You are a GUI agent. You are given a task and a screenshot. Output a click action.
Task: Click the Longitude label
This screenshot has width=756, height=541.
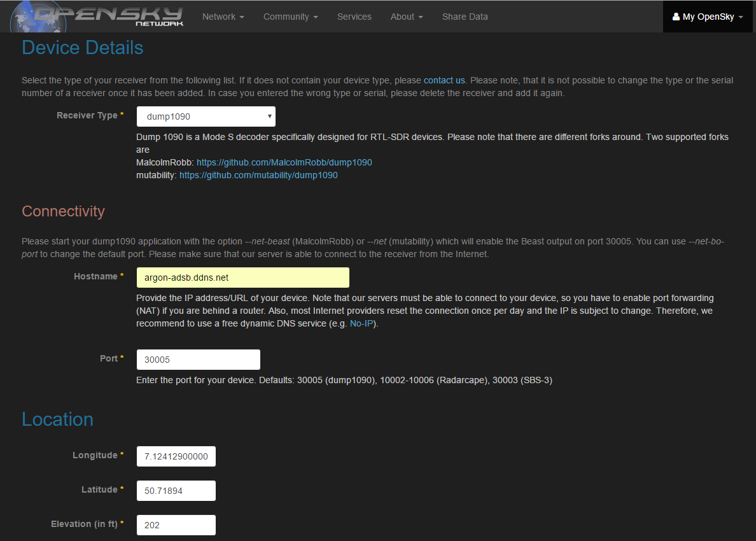[x=99, y=455]
